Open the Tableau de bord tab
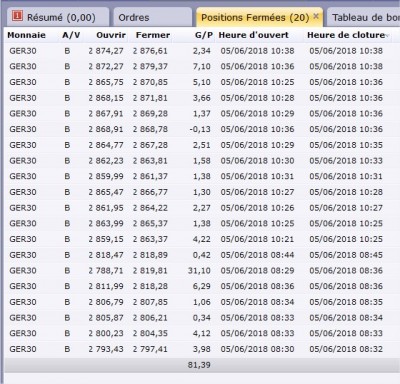The image size is (400, 384). 364,17
